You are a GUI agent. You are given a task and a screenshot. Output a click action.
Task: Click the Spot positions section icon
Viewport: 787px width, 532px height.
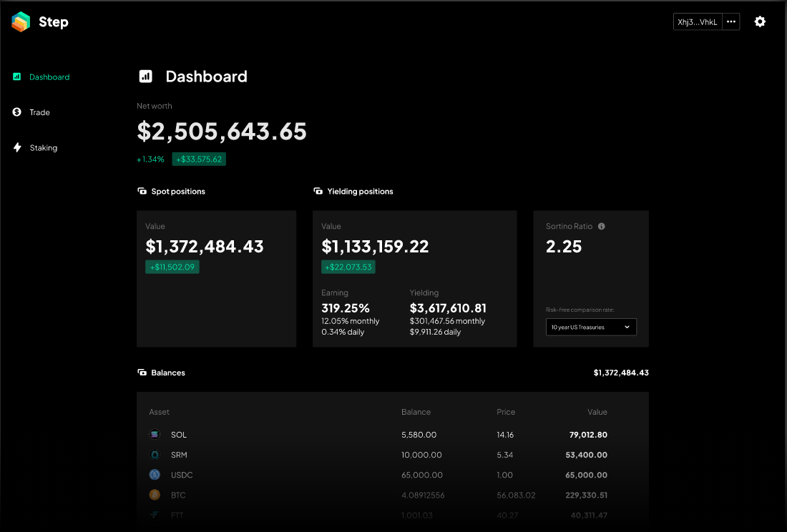tap(140, 191)
